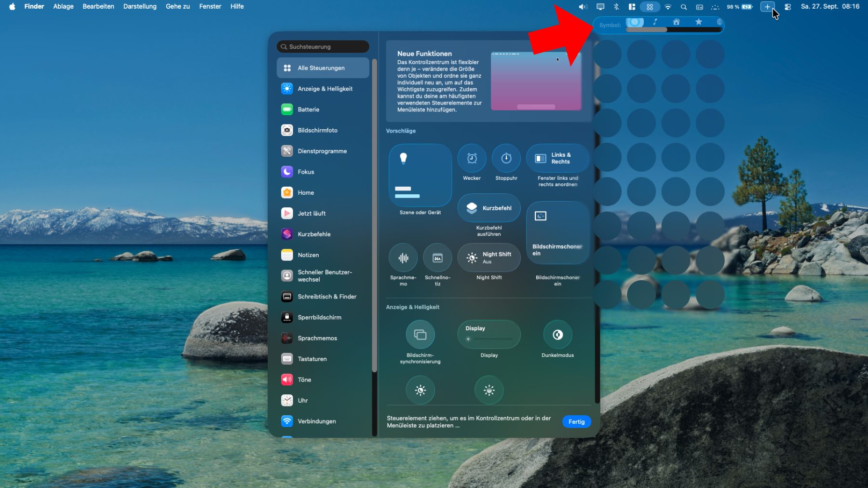Click the Kurzbefehl ausführen control
Viewport: 868px width, 488px height.
click(x=489, y=208)
